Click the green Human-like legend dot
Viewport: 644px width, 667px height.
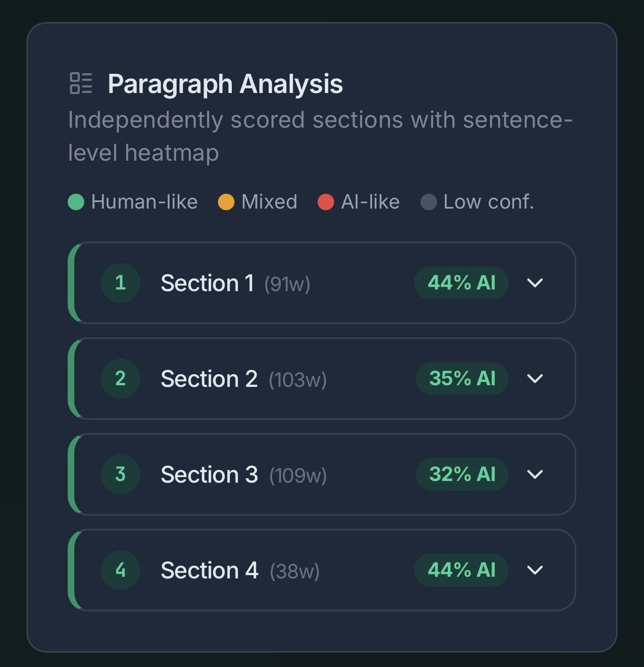[x=76, y=202]
